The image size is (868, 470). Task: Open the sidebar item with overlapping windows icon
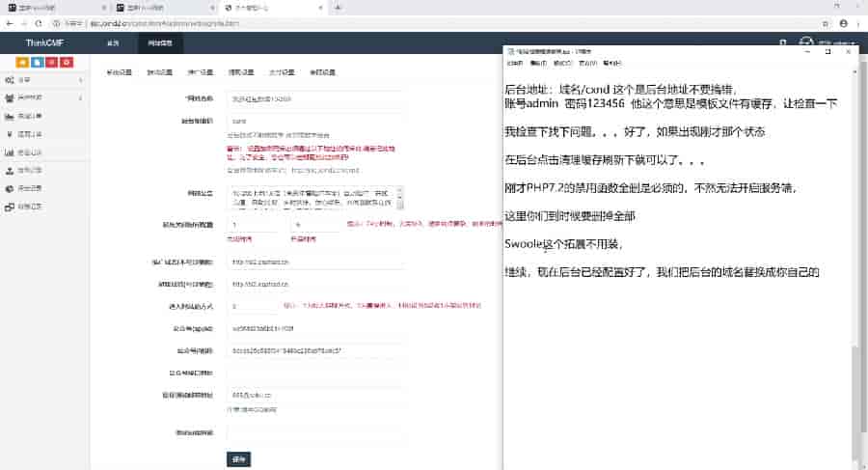[43, 207]
